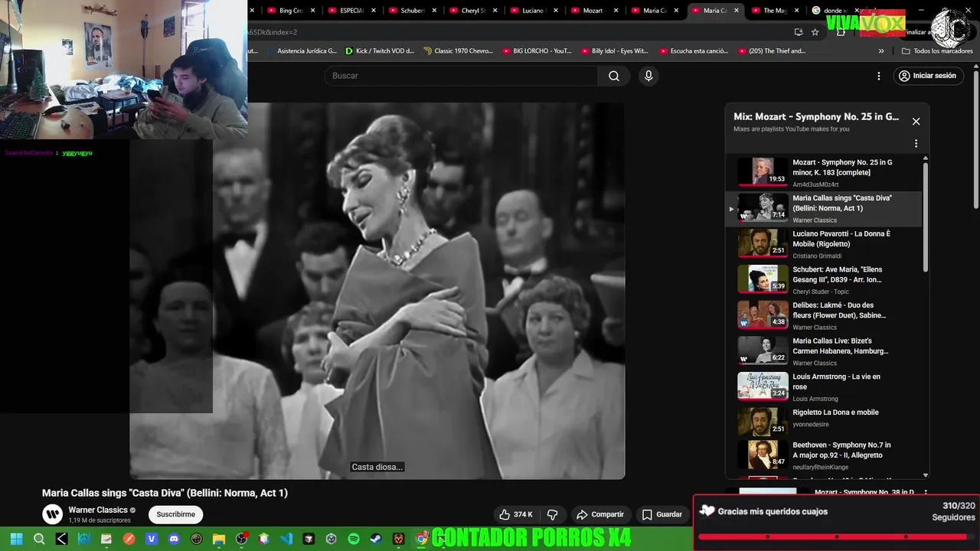The width and height of the screenshot is (980, 551).
Task: Open Google Chrome from taskbar
Action: 421,540
